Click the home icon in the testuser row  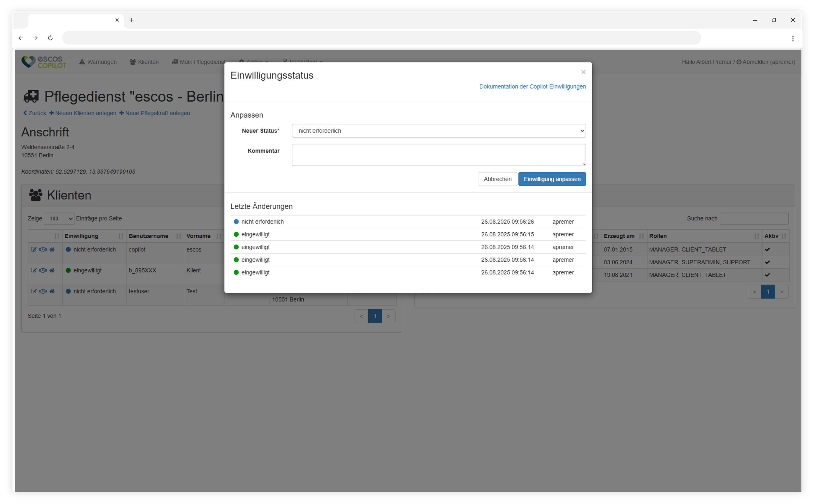pos(52,291)
